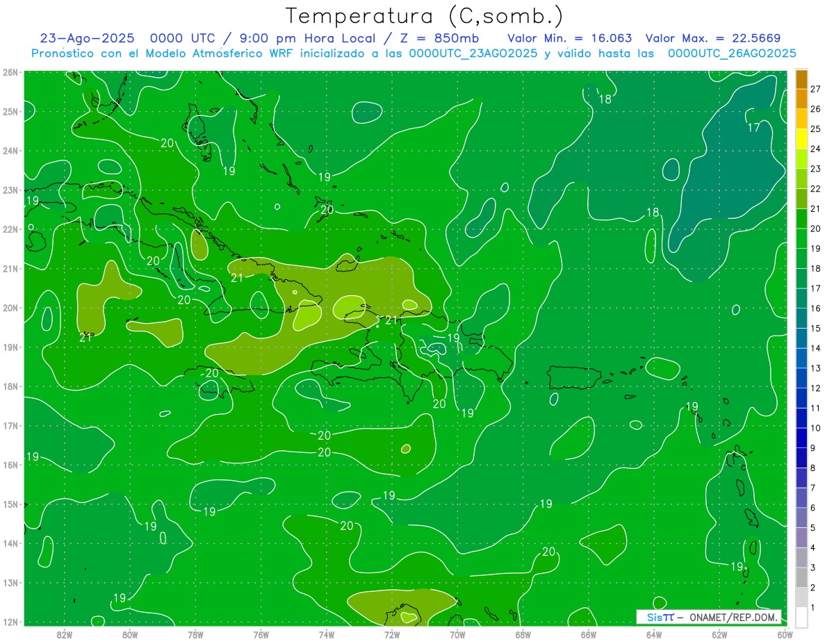
Task: Select the '0000UTC_26AGO2025' valid-until stamp
Action: pyautogui.click(x=732, y=53)
